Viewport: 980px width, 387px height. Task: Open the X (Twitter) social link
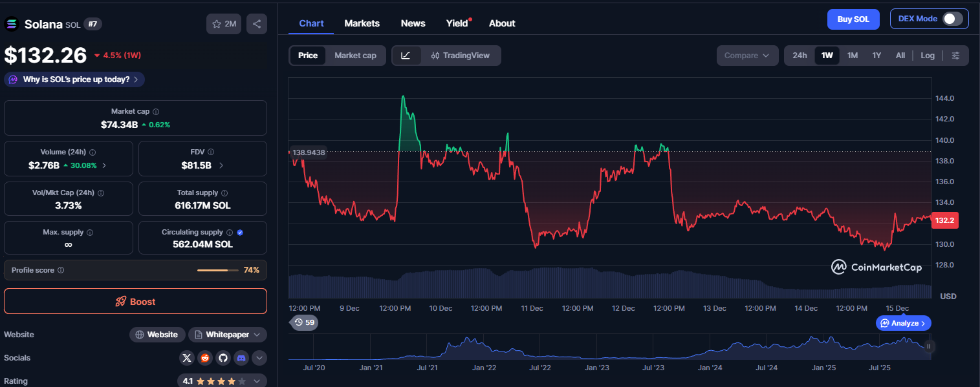pos(187,357)
